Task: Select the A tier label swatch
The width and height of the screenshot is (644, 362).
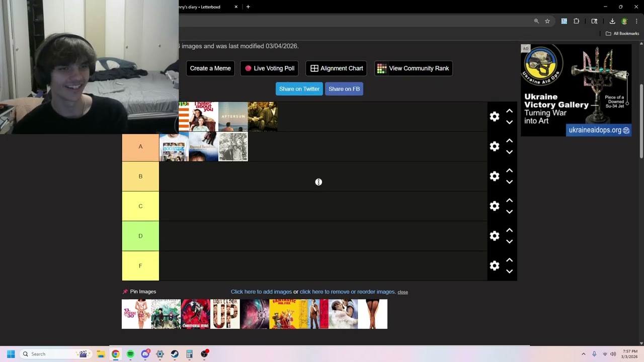Action: pos(140,146)
